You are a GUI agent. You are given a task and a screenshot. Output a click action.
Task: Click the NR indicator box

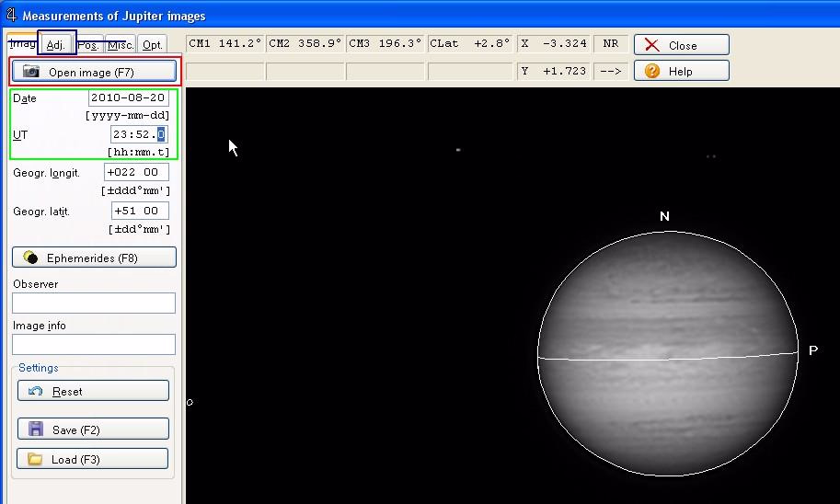pos(610,43)
